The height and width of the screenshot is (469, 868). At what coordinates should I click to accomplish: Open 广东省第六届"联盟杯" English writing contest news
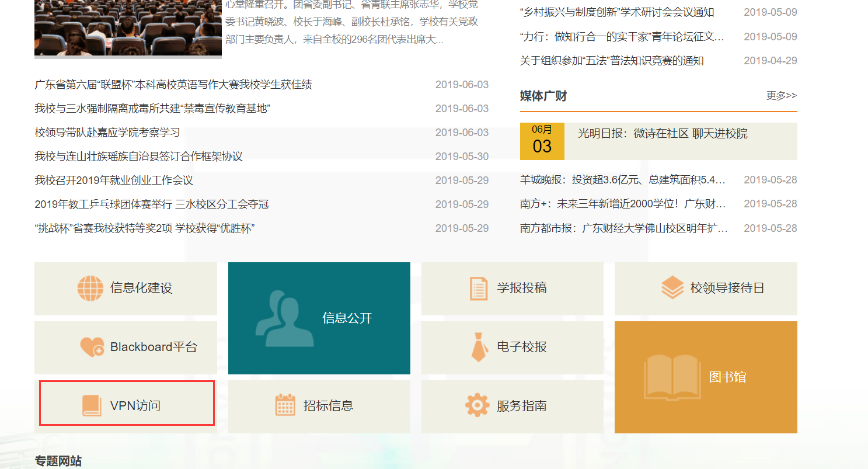pyautogui.click(x=173, y=85)
